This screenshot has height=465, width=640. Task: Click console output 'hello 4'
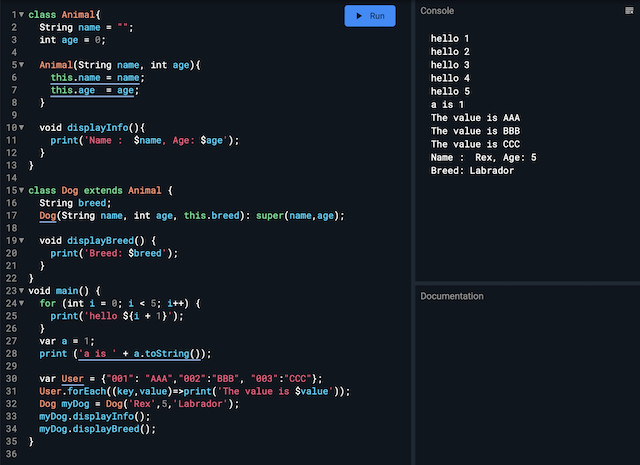tap(450, 78)
